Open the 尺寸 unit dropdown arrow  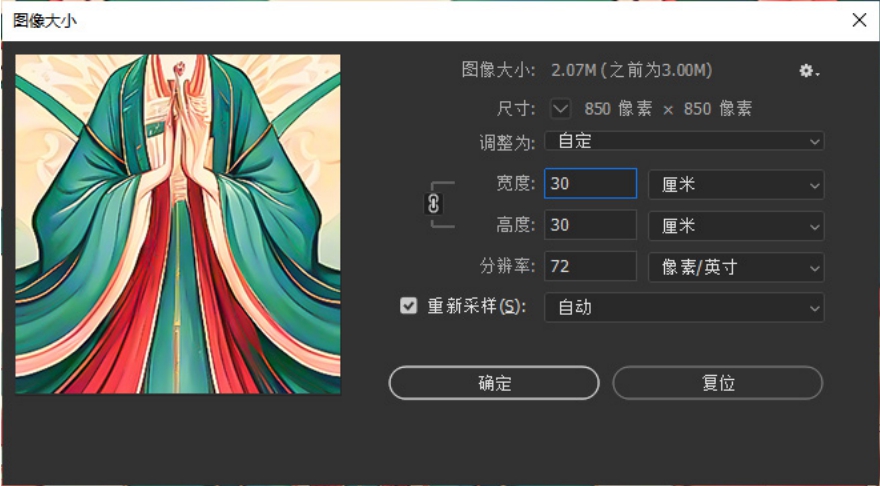560,108
